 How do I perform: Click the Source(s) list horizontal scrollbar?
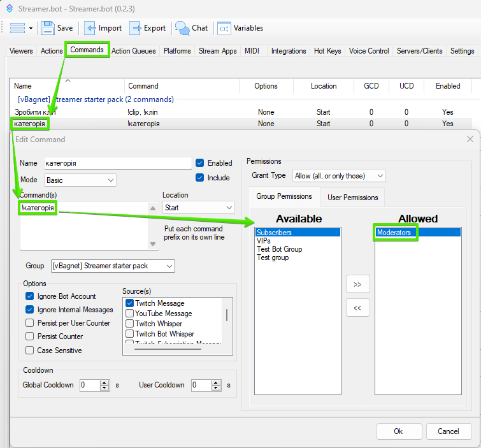pos(168,349)
